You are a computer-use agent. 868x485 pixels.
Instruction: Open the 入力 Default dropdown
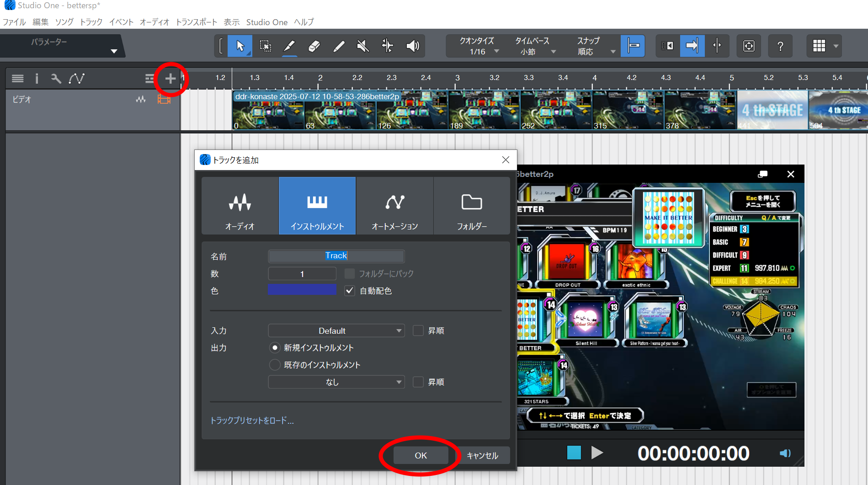pyautogui.click(x=336, y=330)
